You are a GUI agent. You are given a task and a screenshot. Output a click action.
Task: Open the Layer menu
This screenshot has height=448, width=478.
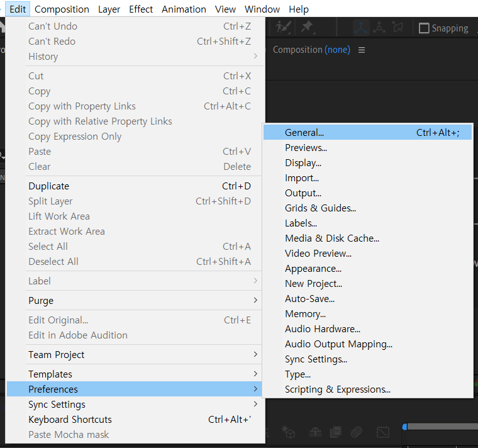tap(109, 9)
